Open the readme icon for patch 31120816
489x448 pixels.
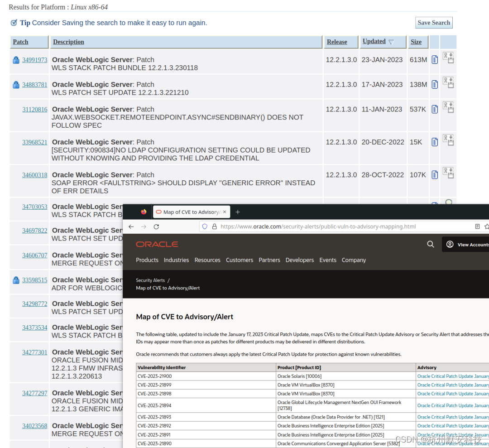click(435, 109)
